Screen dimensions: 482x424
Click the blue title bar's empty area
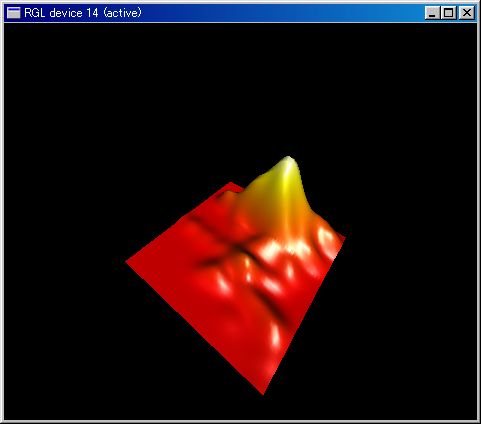[x=283, y=13]
